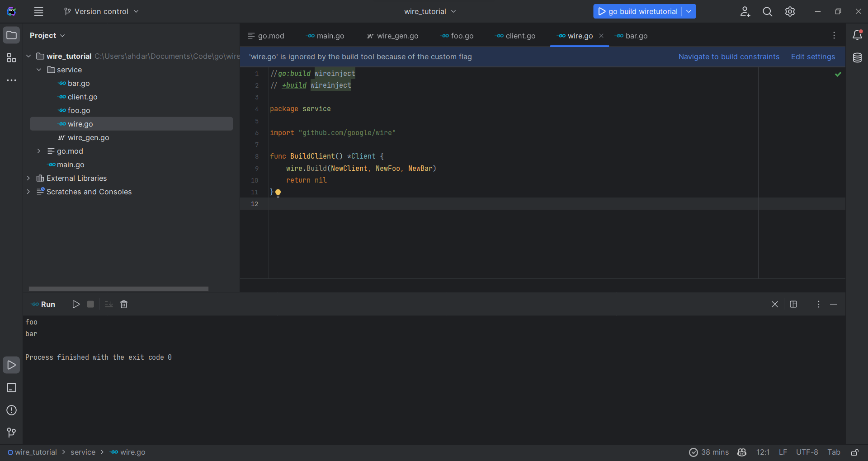Expand the External Libraries node
Viewport: 868px width, 461px height.
(x=28, y=178)
